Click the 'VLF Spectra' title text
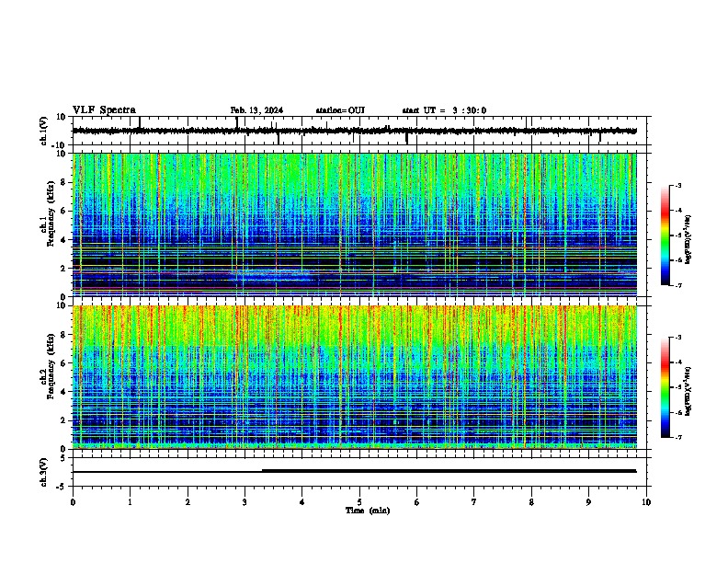 (104, 110)
